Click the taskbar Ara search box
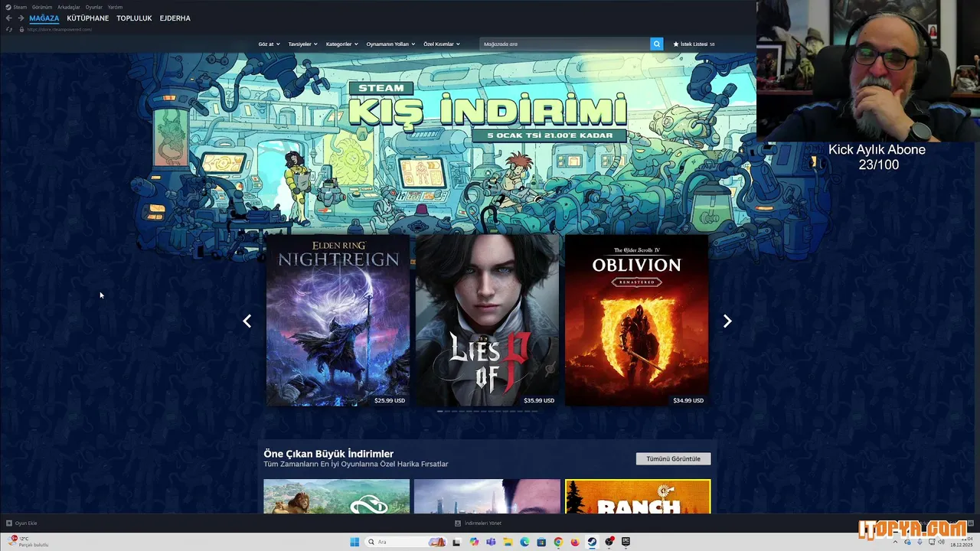This screenshot has width=980, height=551. pyautogui.click(x=406, y=542)
